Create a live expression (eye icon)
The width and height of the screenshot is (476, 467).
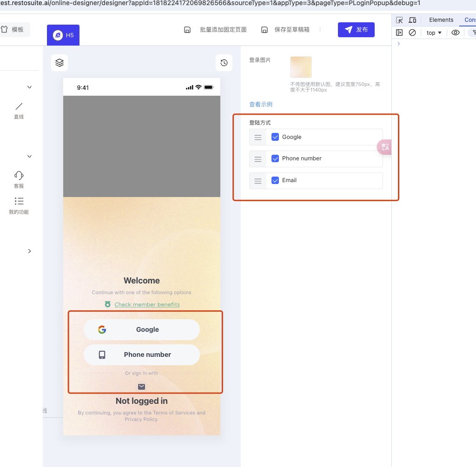point(456,33)
